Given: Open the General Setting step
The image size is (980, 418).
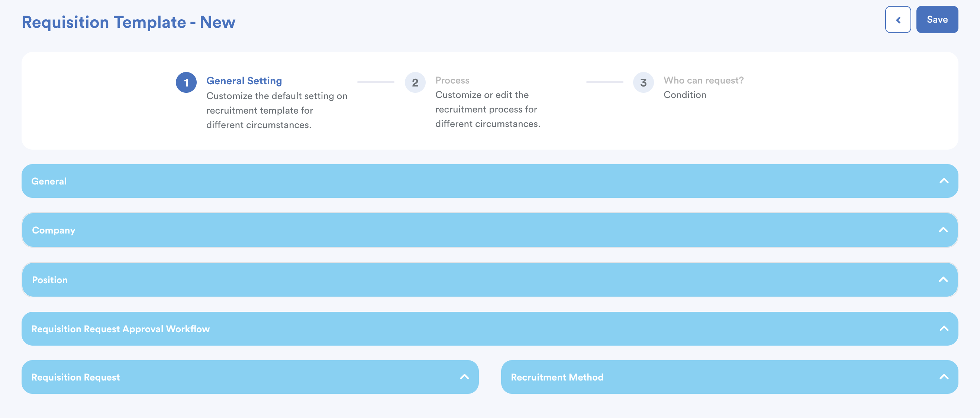Looking at the screenshot, I should (x=244, y=81).
